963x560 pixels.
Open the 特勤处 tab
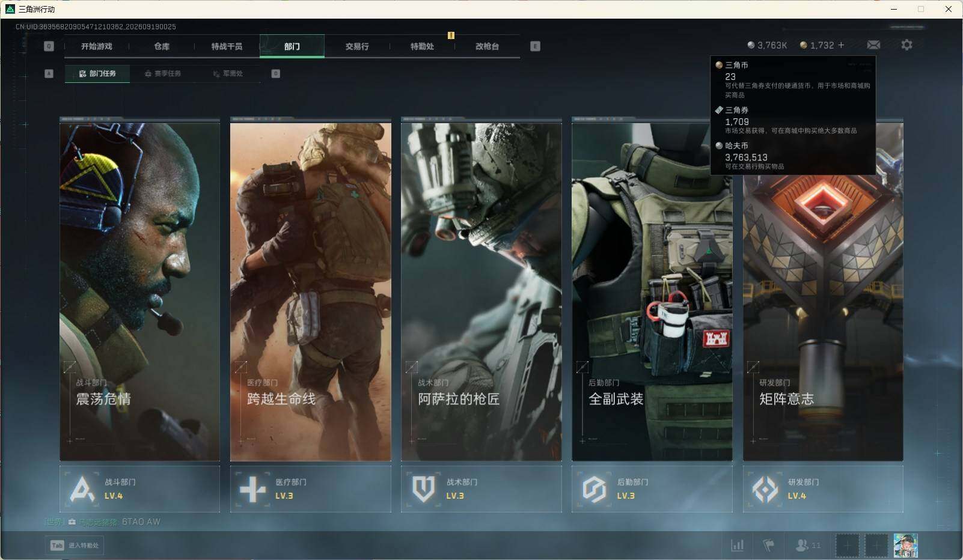coord(422,46)
